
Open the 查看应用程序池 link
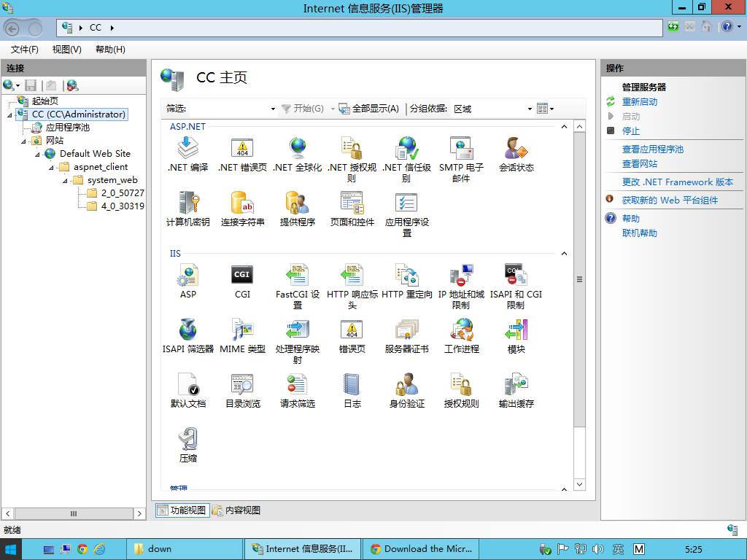[653, 149]
